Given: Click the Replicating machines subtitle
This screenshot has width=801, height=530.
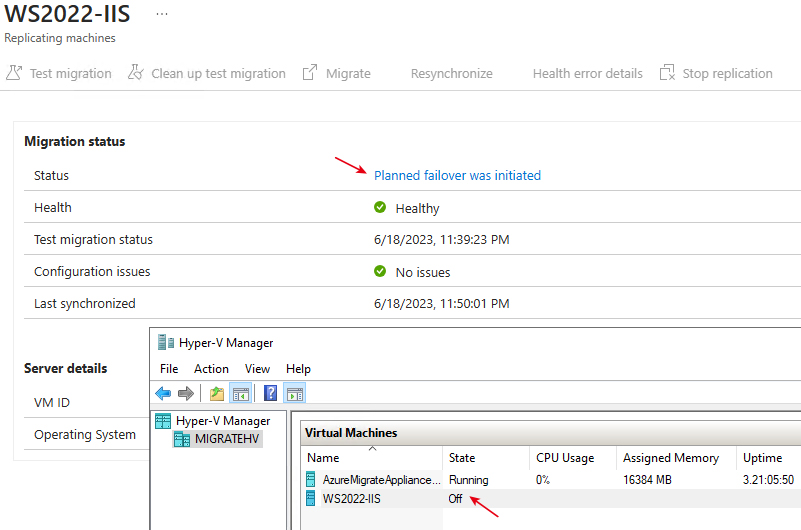Looking at the screenshot, I should 60,38.
